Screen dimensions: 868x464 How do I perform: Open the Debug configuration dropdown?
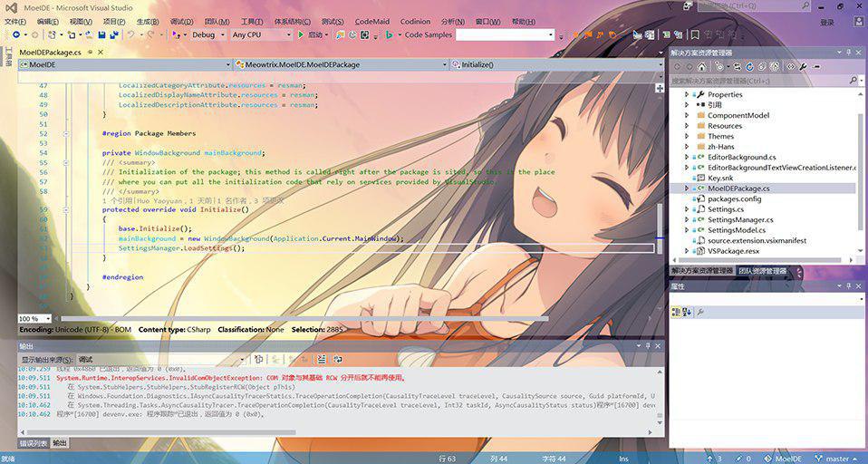pos(208,34)
